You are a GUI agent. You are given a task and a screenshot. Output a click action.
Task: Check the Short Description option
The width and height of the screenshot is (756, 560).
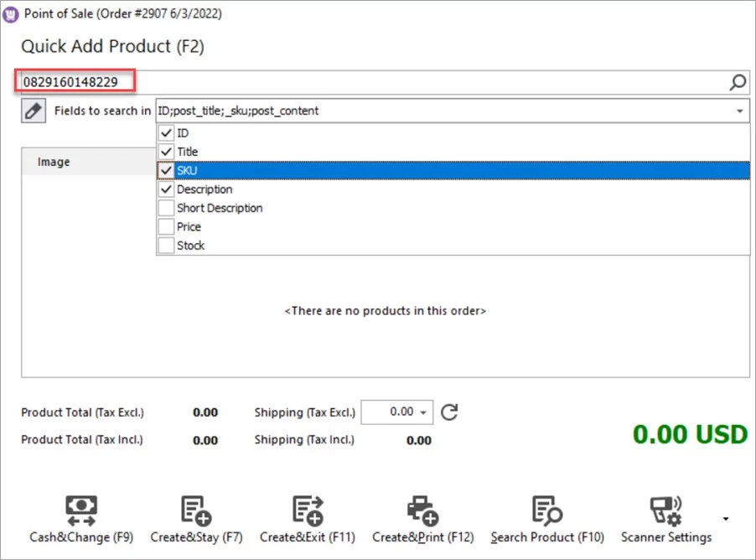click(x=167, y=208)
